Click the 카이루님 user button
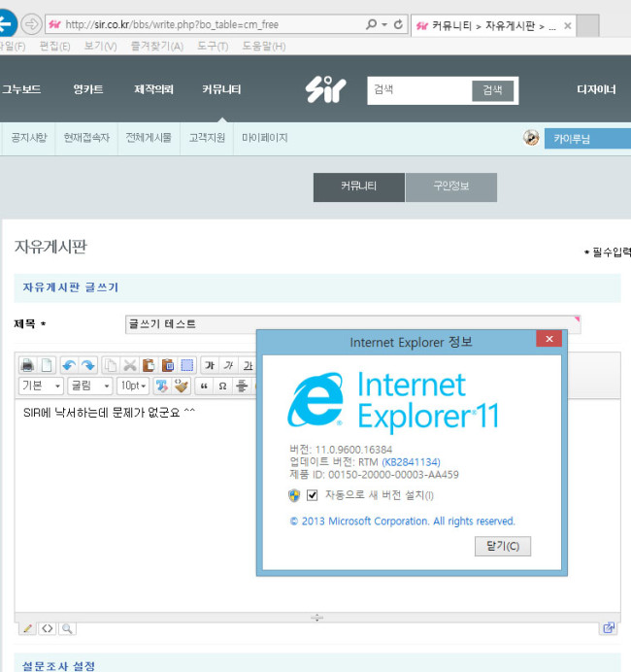 [x=587, y=139]
